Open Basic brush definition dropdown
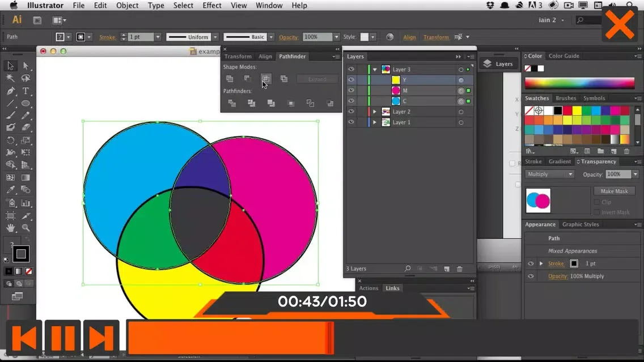644x362 pixels. pos(271,37)
